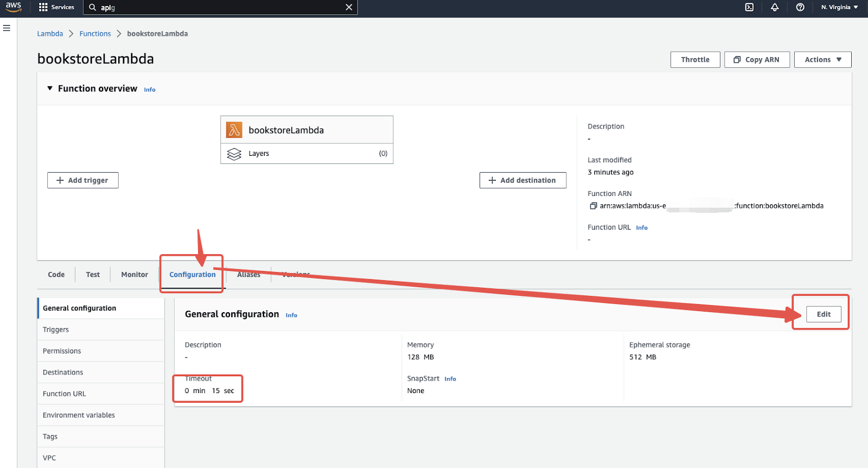The height and width of the screenshot is (468, 868).
Task: Click the Last modified 3 minutes ago text
Action: point(610,173)
